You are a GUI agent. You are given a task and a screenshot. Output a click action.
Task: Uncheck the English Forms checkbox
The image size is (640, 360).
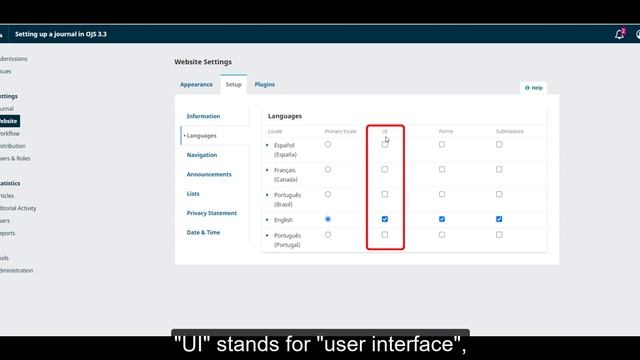click(442, 219)
